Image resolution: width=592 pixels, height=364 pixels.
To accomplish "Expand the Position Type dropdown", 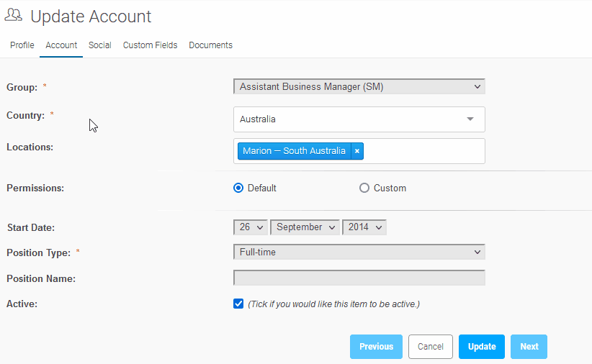I will [x=359, y=252].
